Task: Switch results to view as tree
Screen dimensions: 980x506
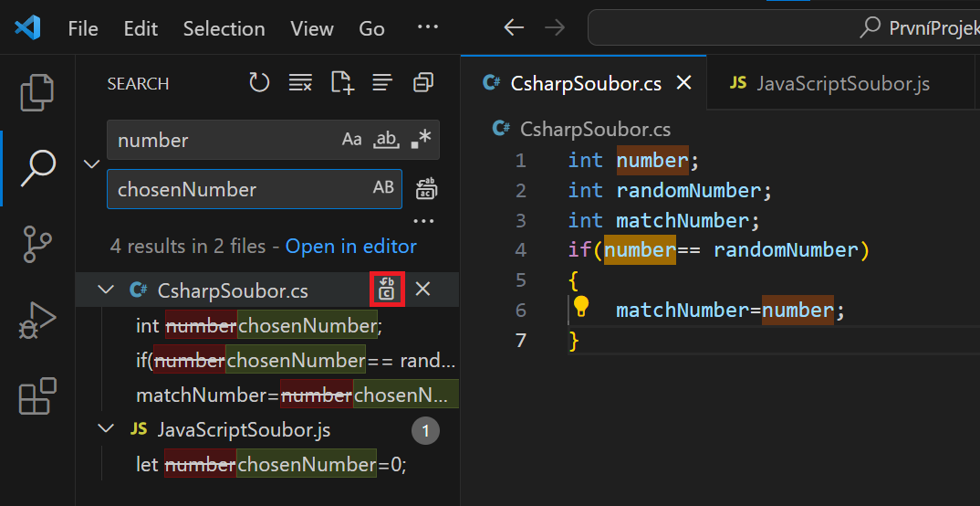Action: [x=382, y=82]
